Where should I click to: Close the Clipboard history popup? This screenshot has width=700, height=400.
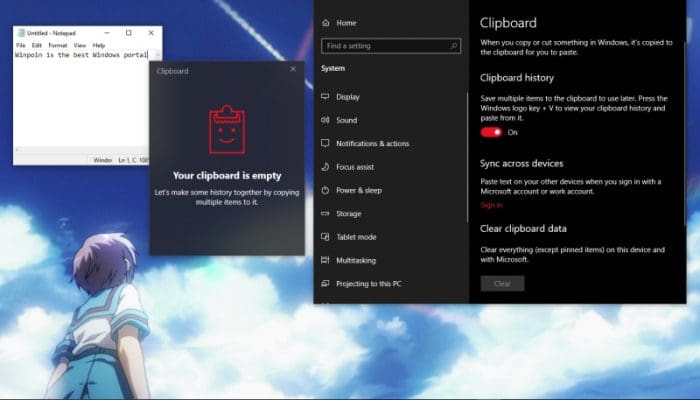tap(293, 69)
